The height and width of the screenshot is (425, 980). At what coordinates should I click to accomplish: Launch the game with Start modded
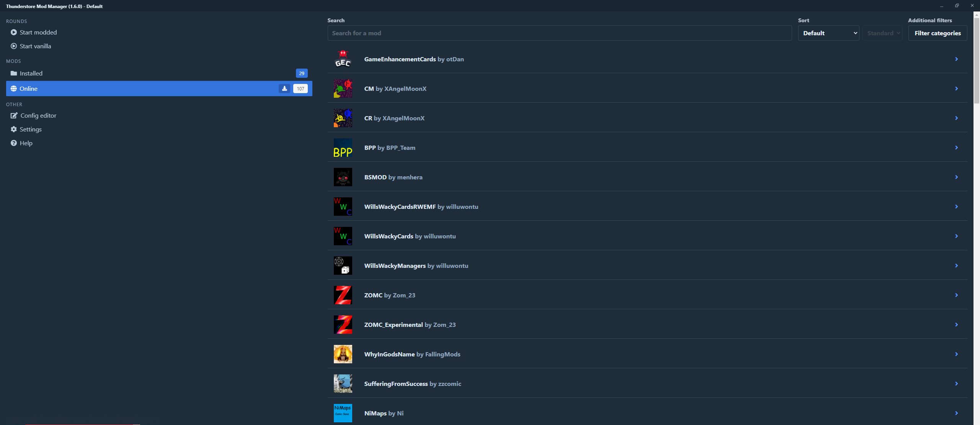[x=38, y=32]
